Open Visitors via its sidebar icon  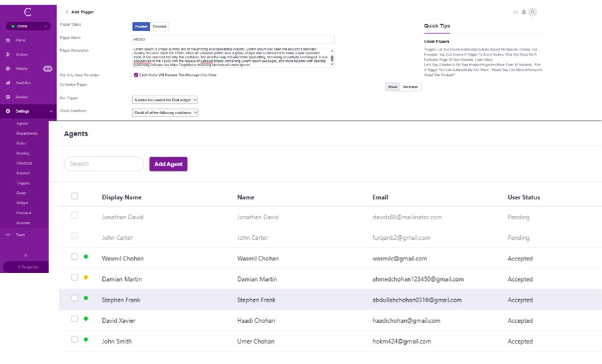click(8, 55)
